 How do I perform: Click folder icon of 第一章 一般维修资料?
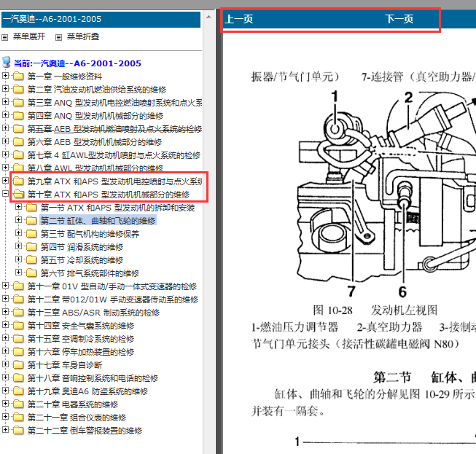(18, 77)
